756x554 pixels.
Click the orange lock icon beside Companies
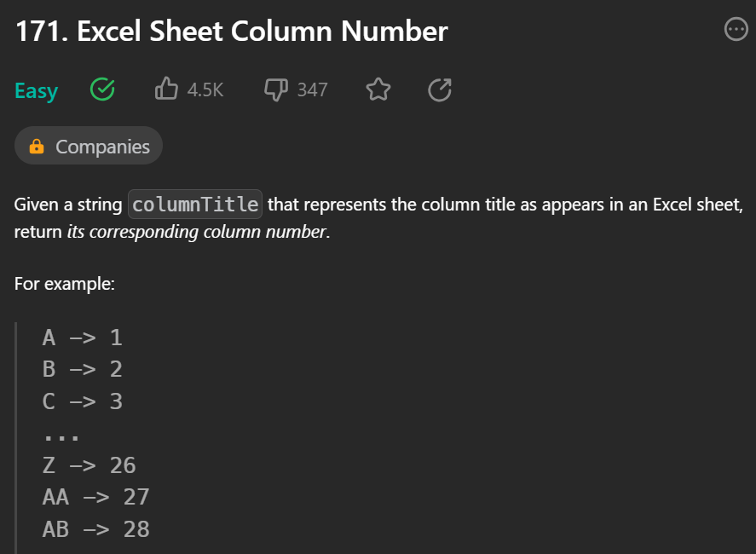coord(37,147)
